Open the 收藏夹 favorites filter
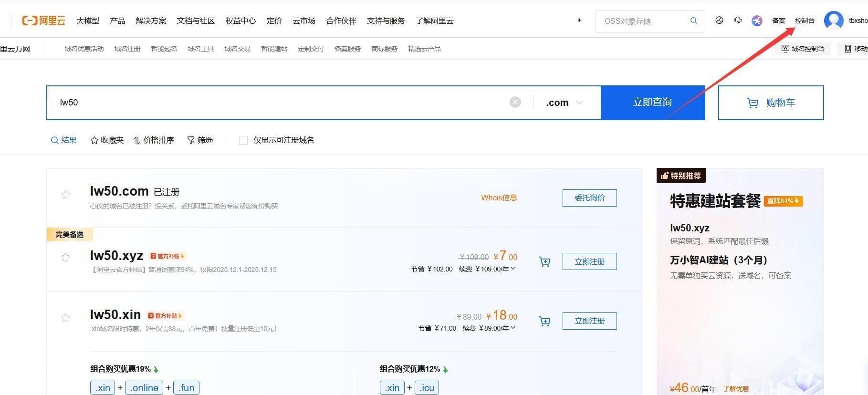 pyautogui.click(x=107, y=140)
